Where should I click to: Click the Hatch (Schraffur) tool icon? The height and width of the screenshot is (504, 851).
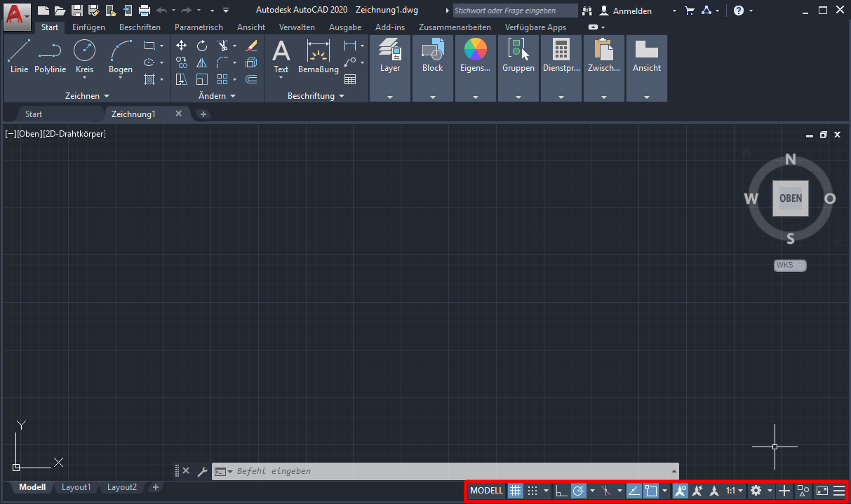(149, 79)
